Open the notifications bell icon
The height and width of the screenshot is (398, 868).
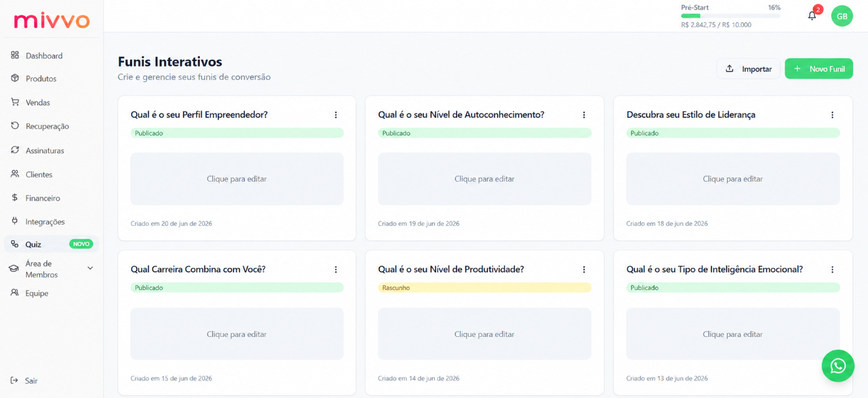point(812,16)
